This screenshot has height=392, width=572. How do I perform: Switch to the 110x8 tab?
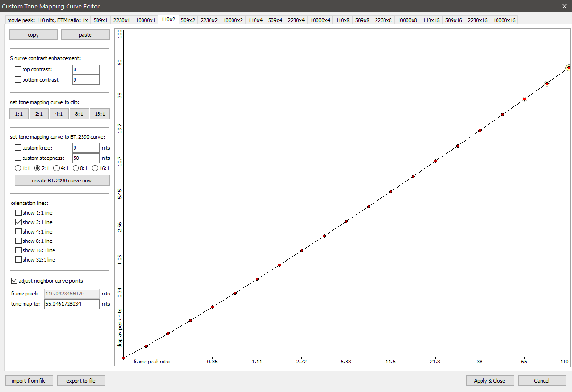pyautogui.click(x=343, y=20)
